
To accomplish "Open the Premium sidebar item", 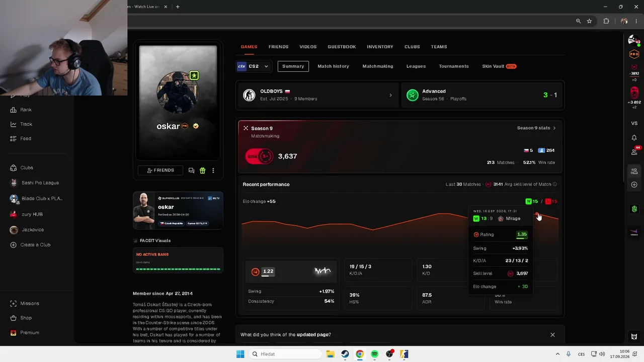I will click(x=25, y=332).
